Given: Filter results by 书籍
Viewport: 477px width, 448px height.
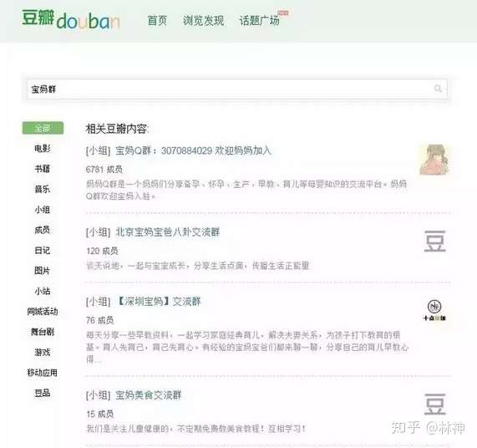Looking at the screenshot, I should click(43, 169).
